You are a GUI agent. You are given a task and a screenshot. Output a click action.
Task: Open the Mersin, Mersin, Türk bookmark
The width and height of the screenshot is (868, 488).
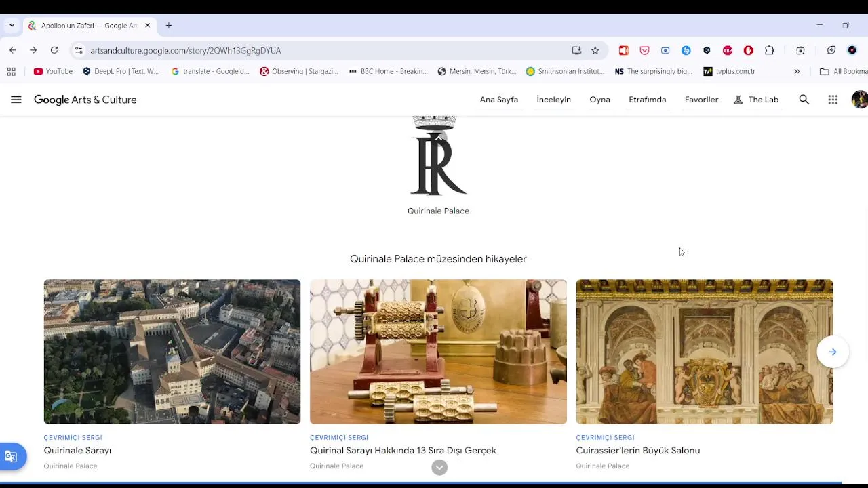pos(477,71)
